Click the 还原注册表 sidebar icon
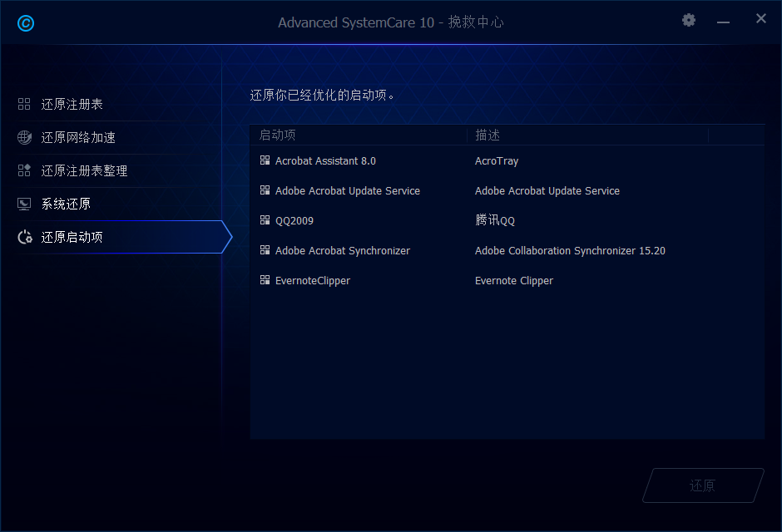The image size is (782, 532). pyautogui.click(x=24, y=104)
